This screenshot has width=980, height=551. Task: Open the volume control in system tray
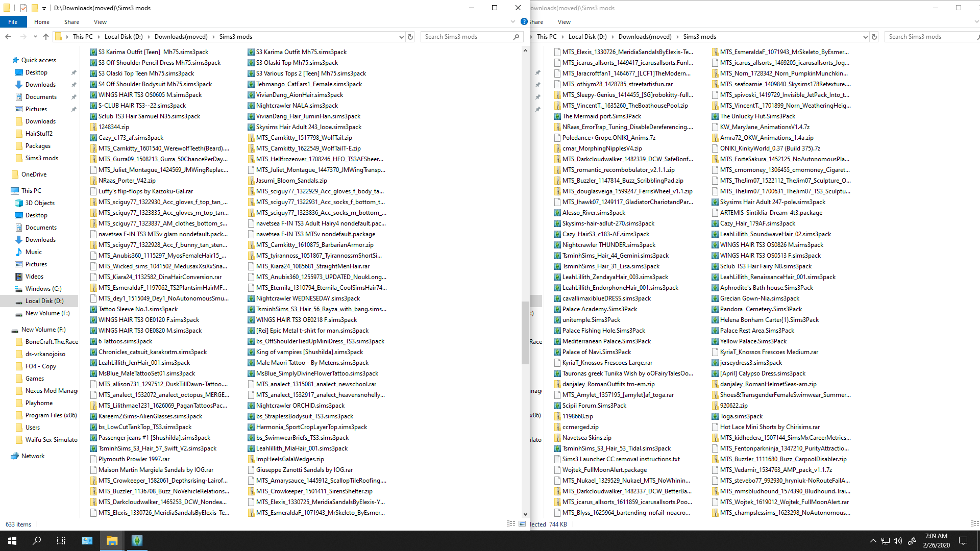(898, 541)
